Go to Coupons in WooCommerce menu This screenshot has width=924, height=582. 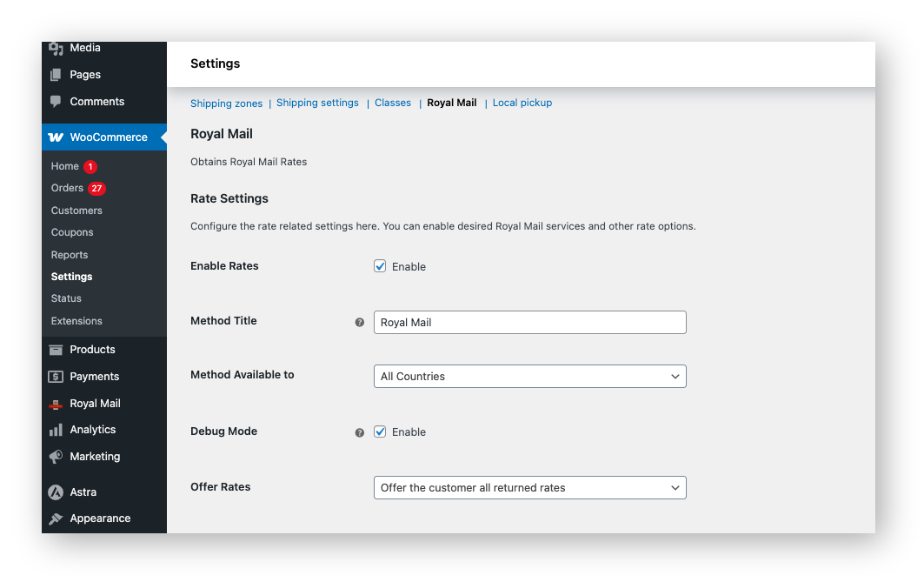[x=72, y=233]
